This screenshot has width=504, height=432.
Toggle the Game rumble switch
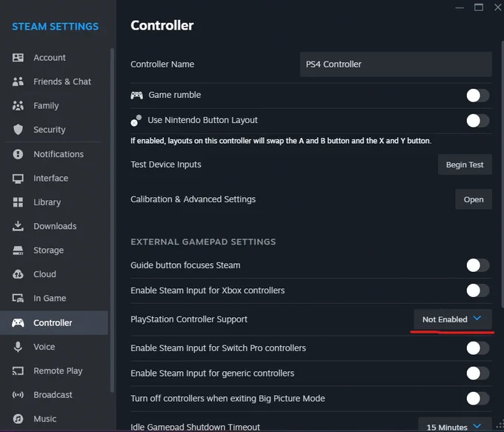click(478, 96)
